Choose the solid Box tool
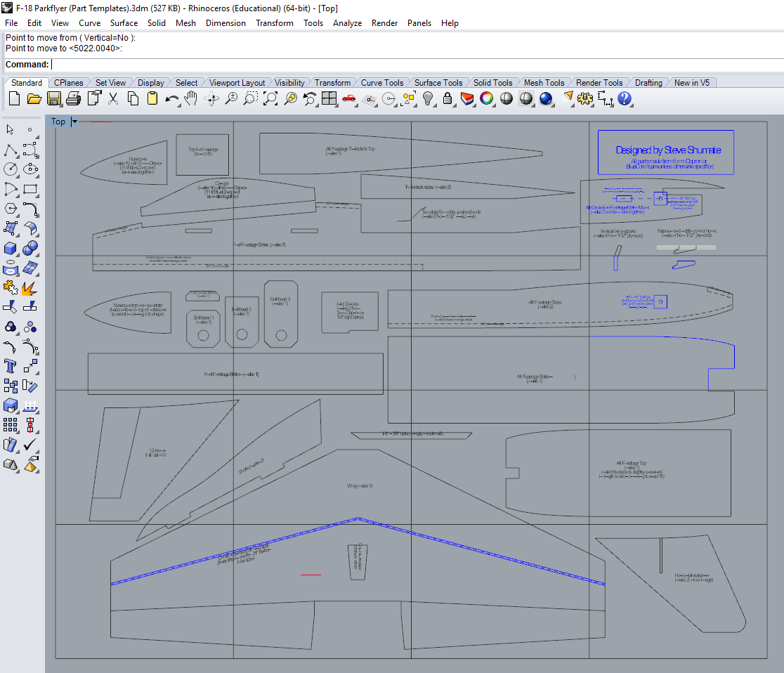 (11, 249)
